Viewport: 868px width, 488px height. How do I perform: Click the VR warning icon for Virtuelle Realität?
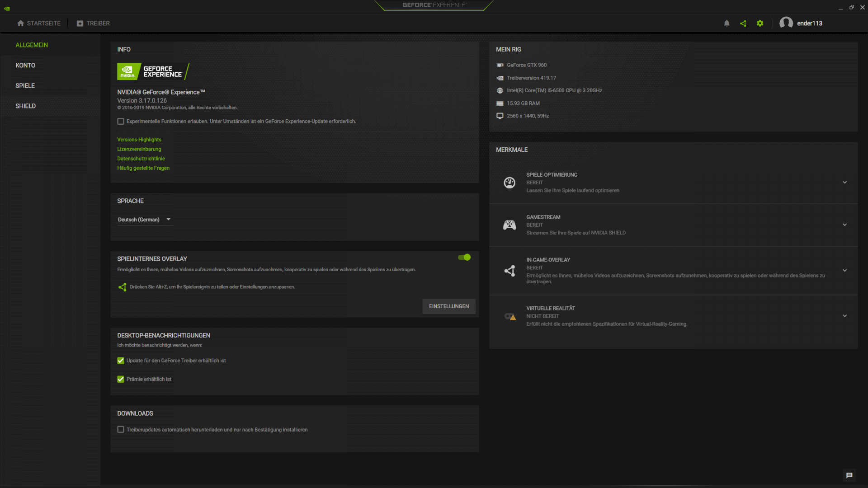[x=510, y=317]
